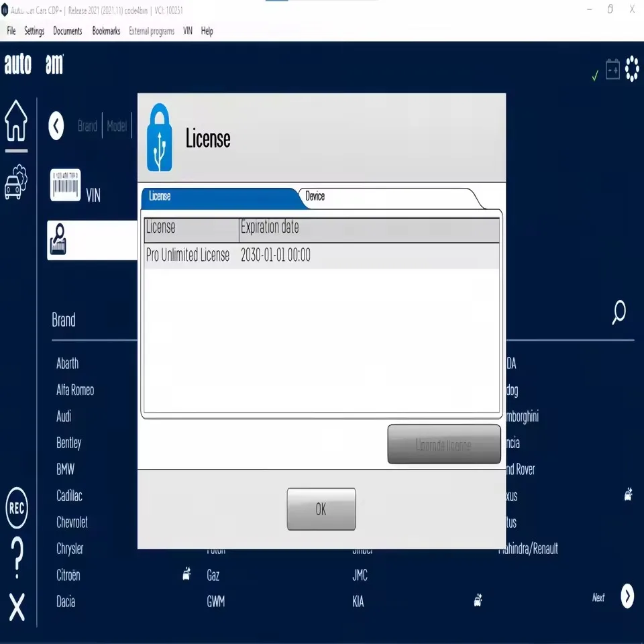
Task: Open the Help menu
Action: pos(207,32)
